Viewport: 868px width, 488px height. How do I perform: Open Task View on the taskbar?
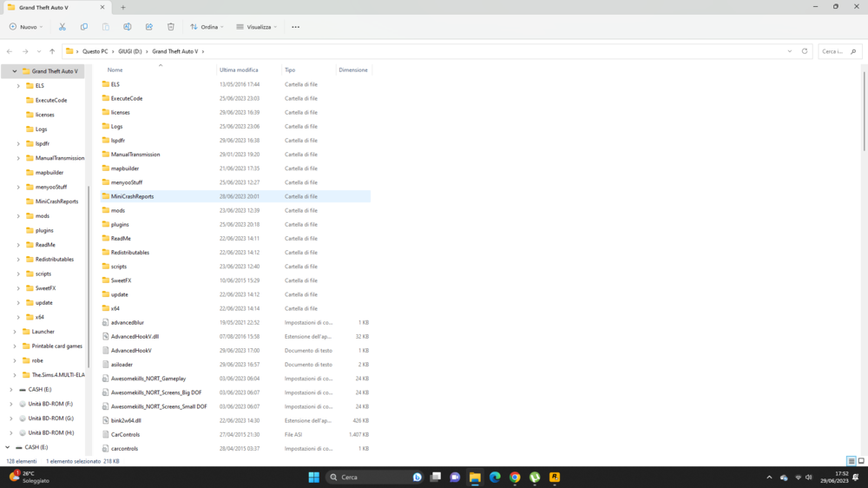point(436,477)
